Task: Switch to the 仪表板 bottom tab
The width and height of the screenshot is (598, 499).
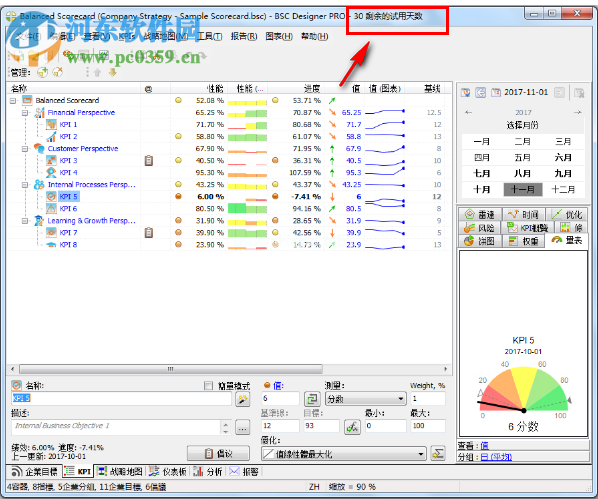Action: [x=167, y=472]
